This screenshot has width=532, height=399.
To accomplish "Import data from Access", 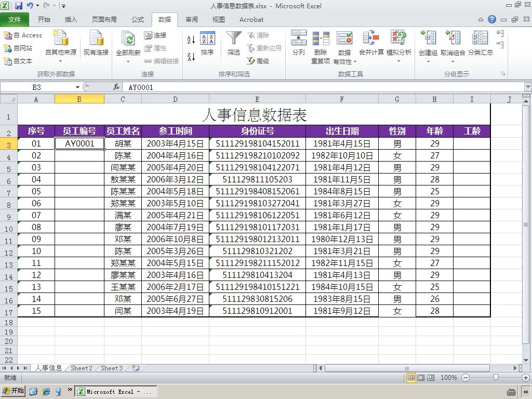I will tap(23, 35).
